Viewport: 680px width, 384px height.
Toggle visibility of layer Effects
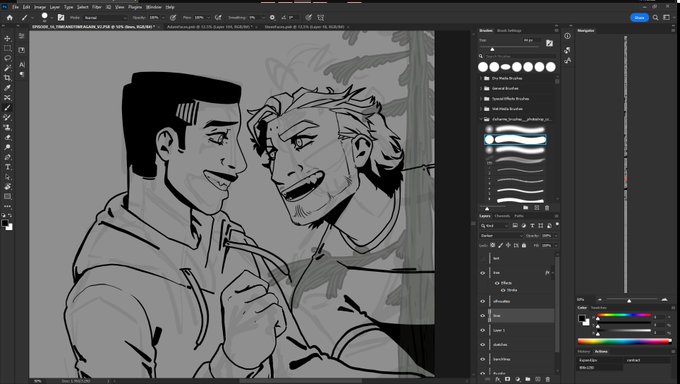click(x=497, y=283)
